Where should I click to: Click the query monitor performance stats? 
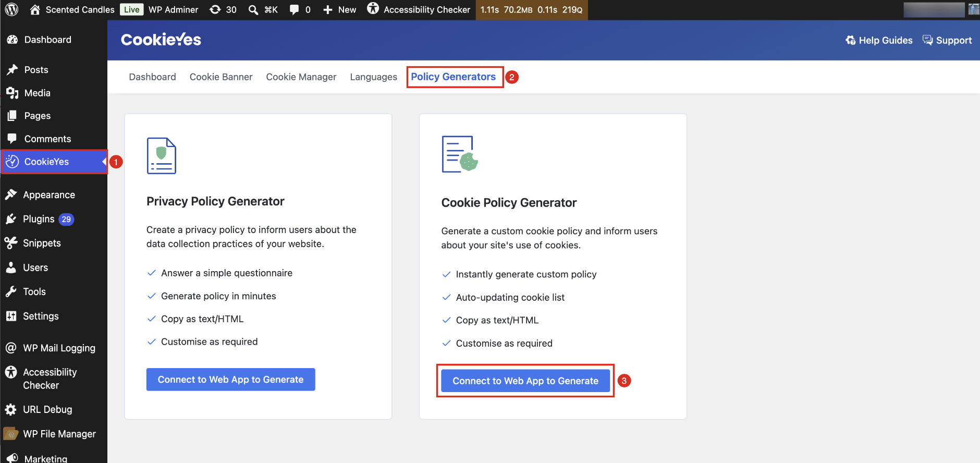[x=532, y=10]
